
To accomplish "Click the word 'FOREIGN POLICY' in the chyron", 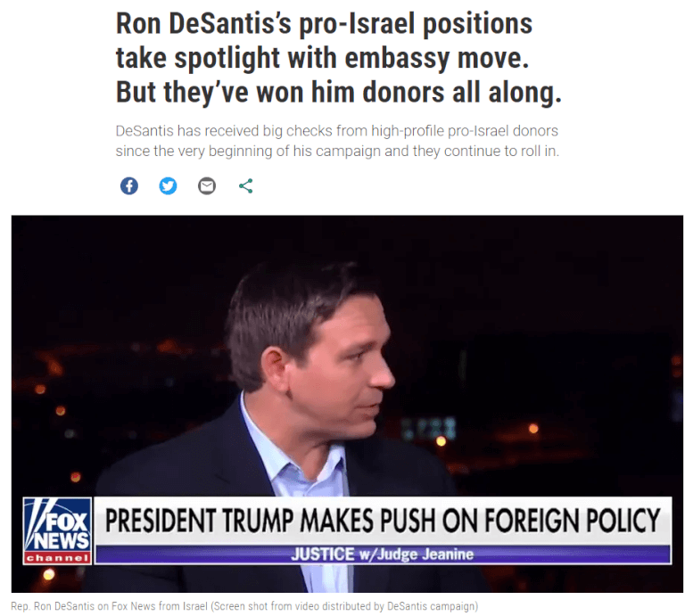I will point(573,521).
